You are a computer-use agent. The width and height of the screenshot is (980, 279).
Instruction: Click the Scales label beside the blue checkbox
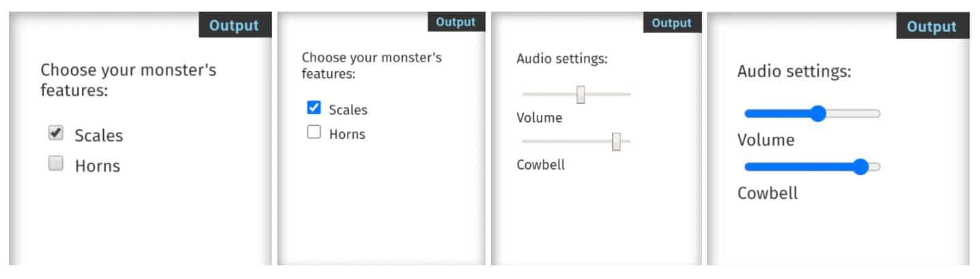point(348,109)
